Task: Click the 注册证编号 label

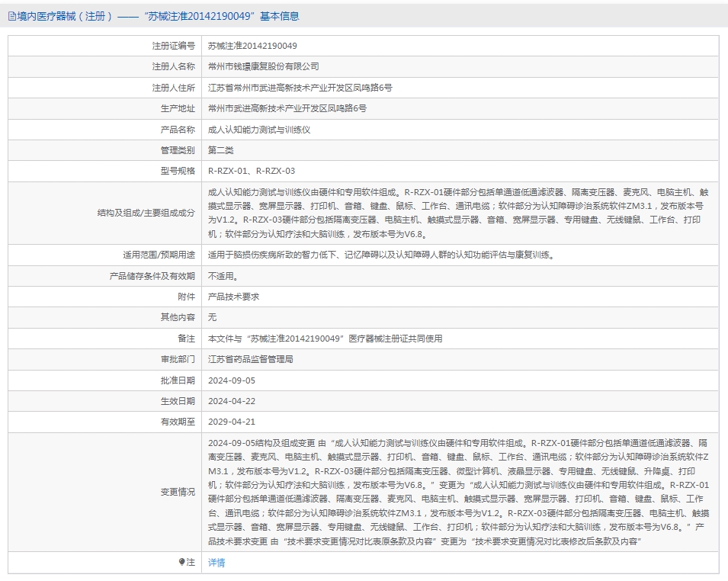Action: point(174,46)
